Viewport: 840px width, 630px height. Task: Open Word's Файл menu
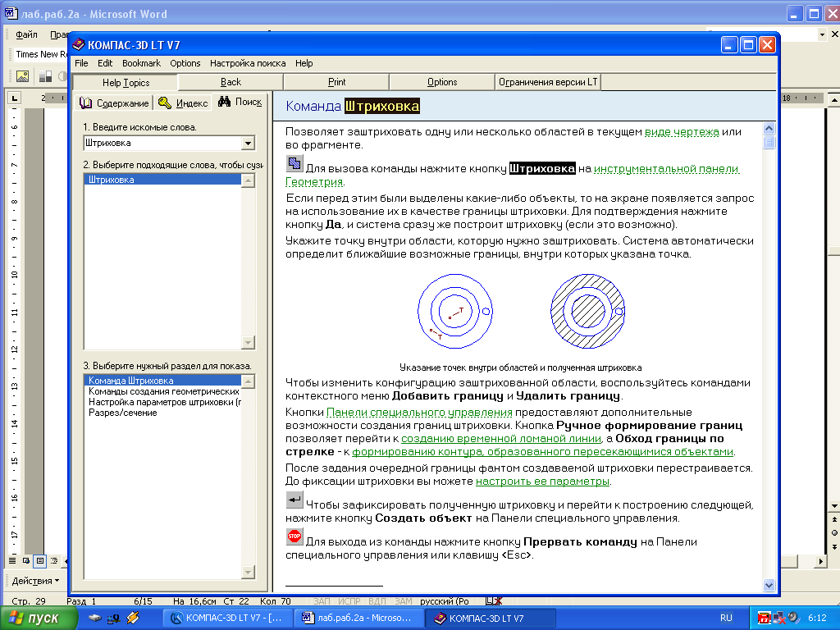[27, 34]
